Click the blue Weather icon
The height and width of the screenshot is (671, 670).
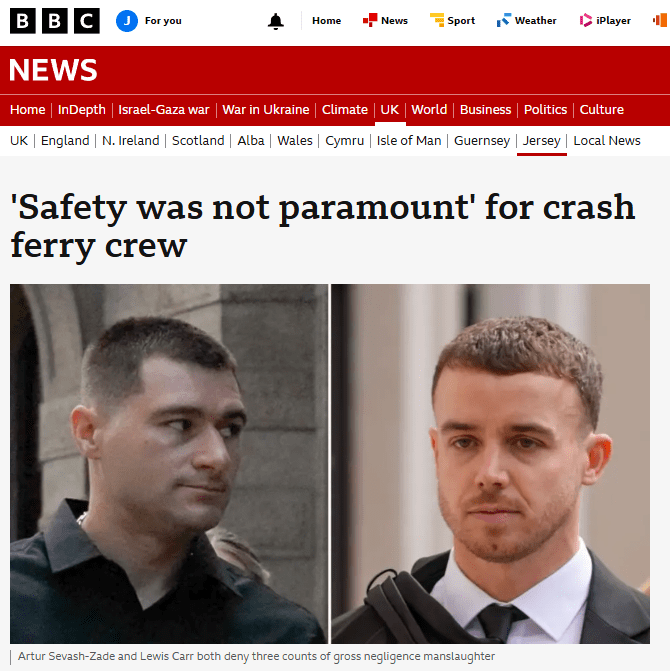pos(504,20)
